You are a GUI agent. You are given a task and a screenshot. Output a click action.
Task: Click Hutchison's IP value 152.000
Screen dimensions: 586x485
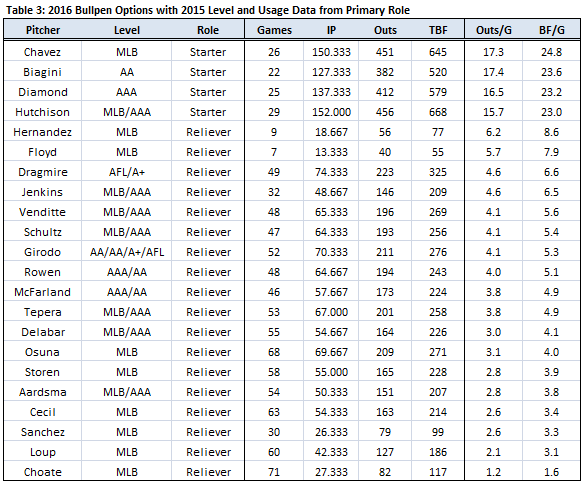(x=331, y=112)
